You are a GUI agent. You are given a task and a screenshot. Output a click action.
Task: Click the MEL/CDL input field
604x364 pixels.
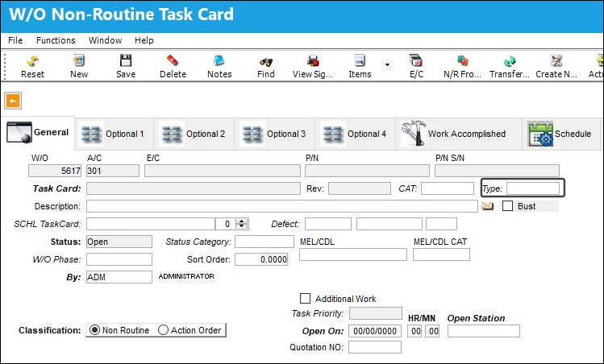click(x=353, y=254)
